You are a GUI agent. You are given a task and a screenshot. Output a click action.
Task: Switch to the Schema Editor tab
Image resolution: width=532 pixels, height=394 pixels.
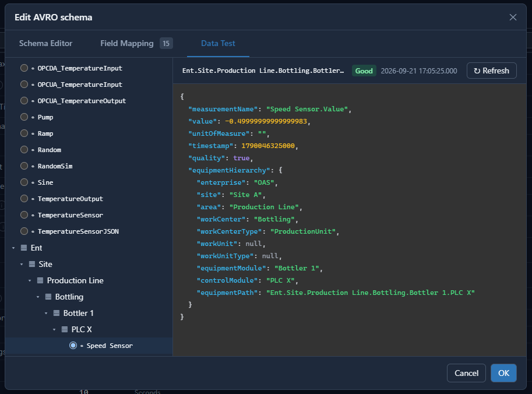coord(46,44)
